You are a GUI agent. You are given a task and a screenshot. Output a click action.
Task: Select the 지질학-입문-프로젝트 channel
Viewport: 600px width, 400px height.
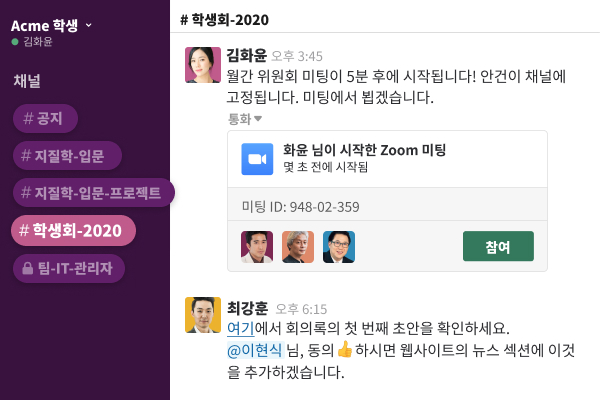93,192
